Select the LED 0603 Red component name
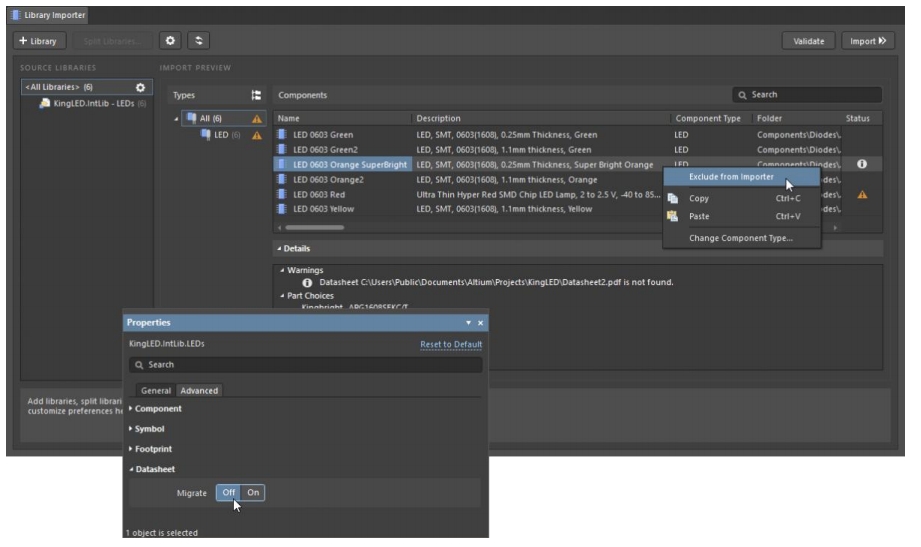Viewport: 921px width, 547px height. (319, 194)
